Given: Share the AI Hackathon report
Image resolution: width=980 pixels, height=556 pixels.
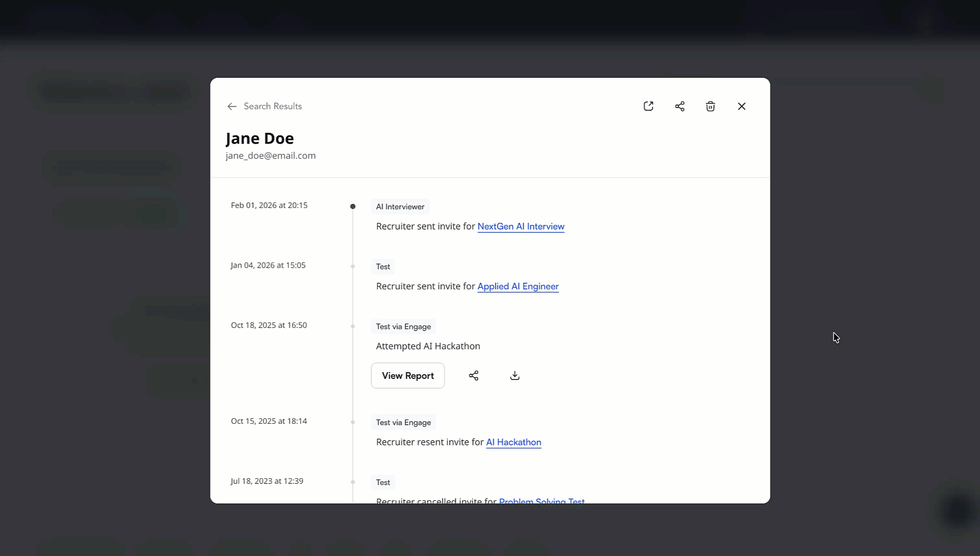Looking at the screenshot, I should coord(474,375).
